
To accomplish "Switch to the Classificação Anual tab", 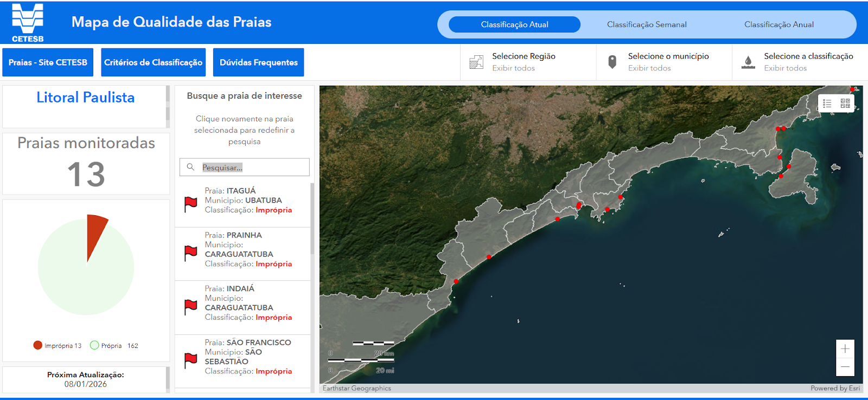I will click(x=778, y=24).
